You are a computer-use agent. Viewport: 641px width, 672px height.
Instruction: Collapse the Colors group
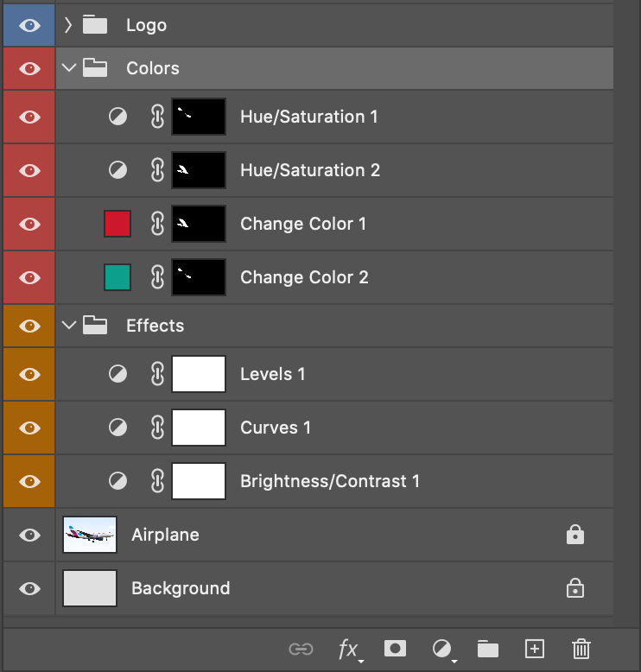tap(69, 68)
